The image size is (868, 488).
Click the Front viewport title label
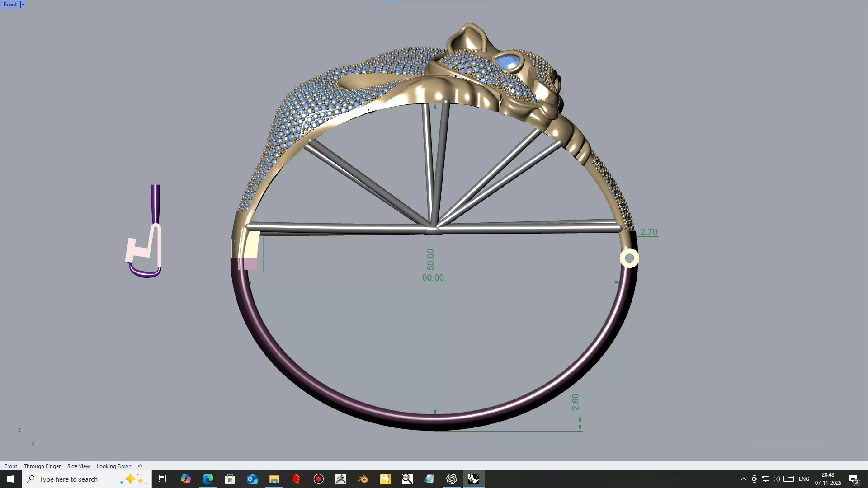click(10, 5)
